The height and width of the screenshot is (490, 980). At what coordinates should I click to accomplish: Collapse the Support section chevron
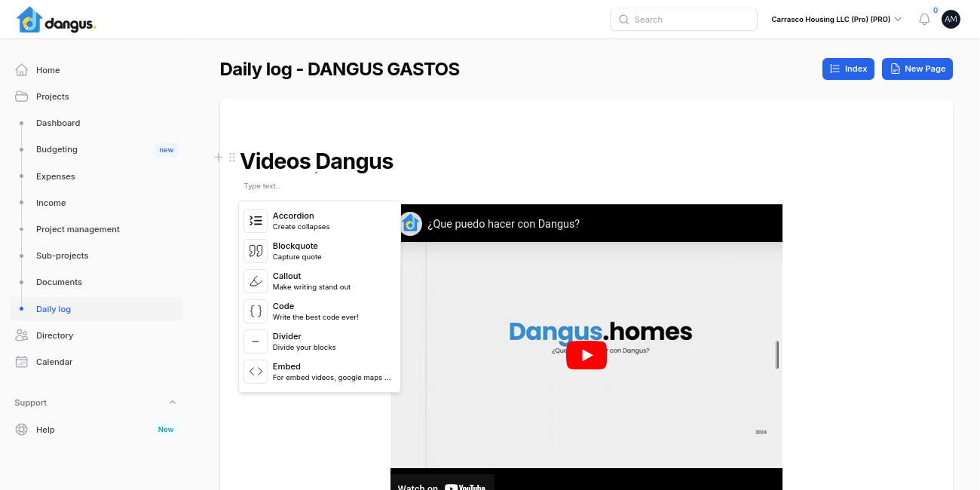pos(173,403)
